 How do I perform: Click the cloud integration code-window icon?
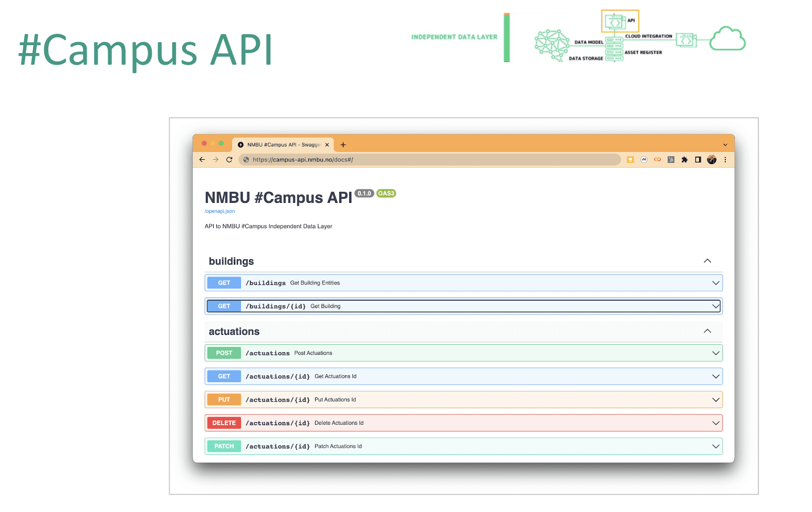[x=686, y=40]
